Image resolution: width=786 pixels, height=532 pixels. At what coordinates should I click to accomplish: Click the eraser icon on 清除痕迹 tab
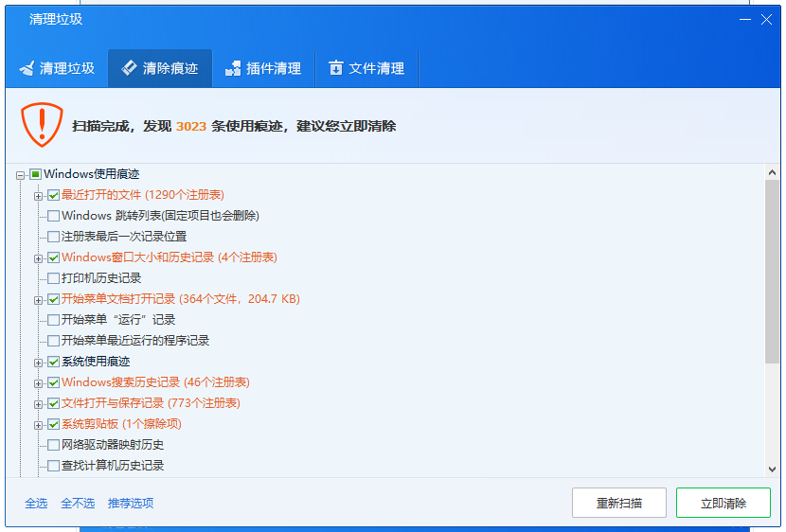click(130, 67)
